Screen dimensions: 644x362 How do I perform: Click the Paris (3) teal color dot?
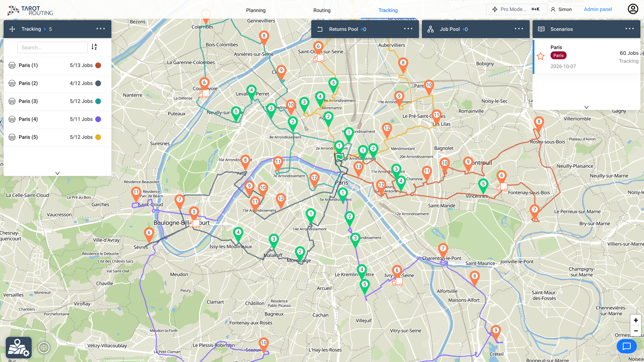98,101
